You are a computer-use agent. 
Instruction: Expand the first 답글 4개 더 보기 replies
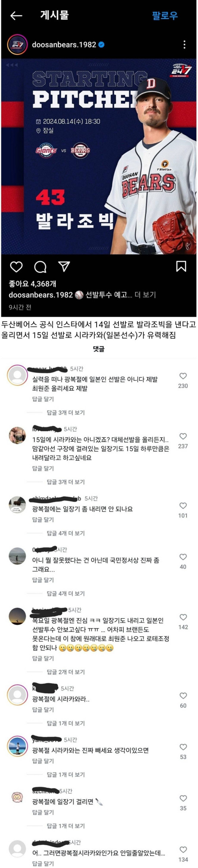point(66,533)
